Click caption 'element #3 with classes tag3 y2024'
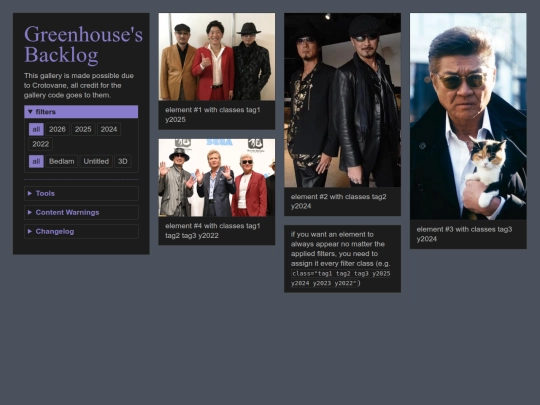 pos(464,234)
